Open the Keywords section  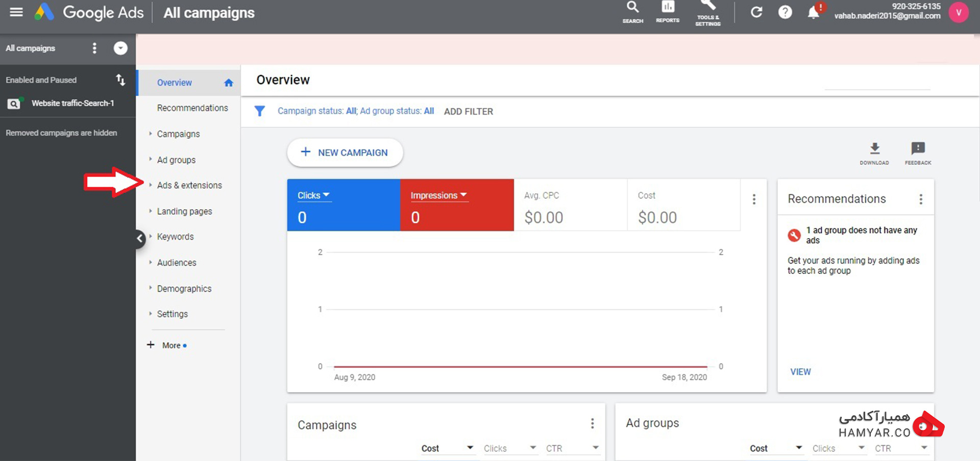point(175,237)
